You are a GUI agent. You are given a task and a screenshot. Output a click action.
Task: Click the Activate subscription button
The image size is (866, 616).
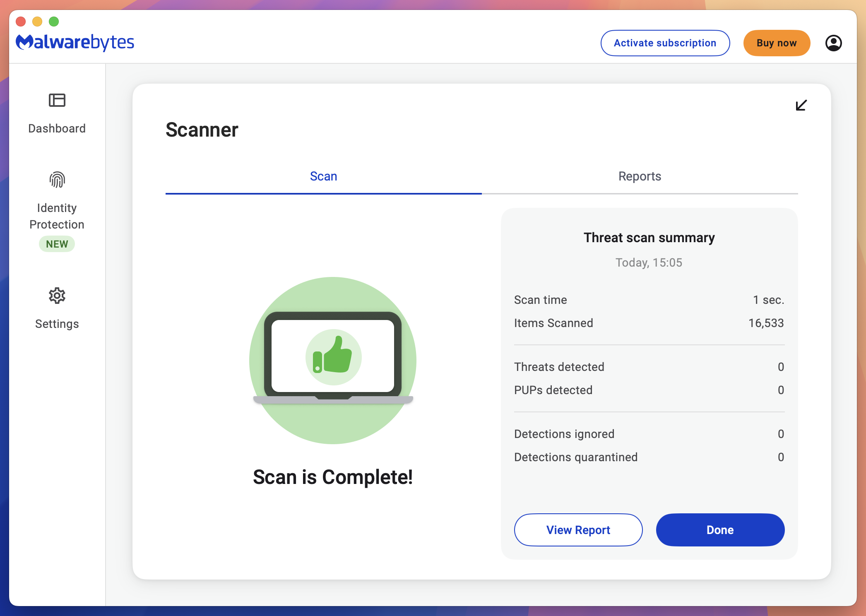pos(665,43)
